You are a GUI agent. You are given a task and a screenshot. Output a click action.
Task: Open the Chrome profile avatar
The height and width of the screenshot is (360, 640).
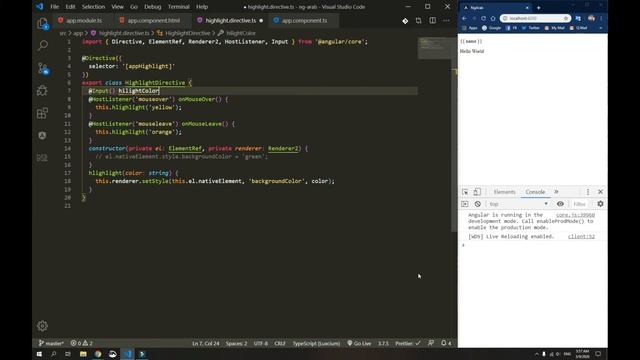[x=591, y=18]
